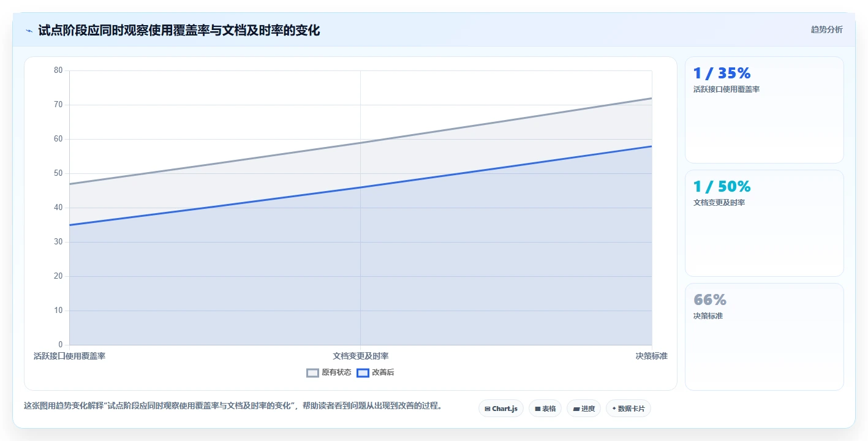Click the trend icon beside the title
Viewport: 868px width, 441px height.
pyautogui.click(x=29, y=31)
